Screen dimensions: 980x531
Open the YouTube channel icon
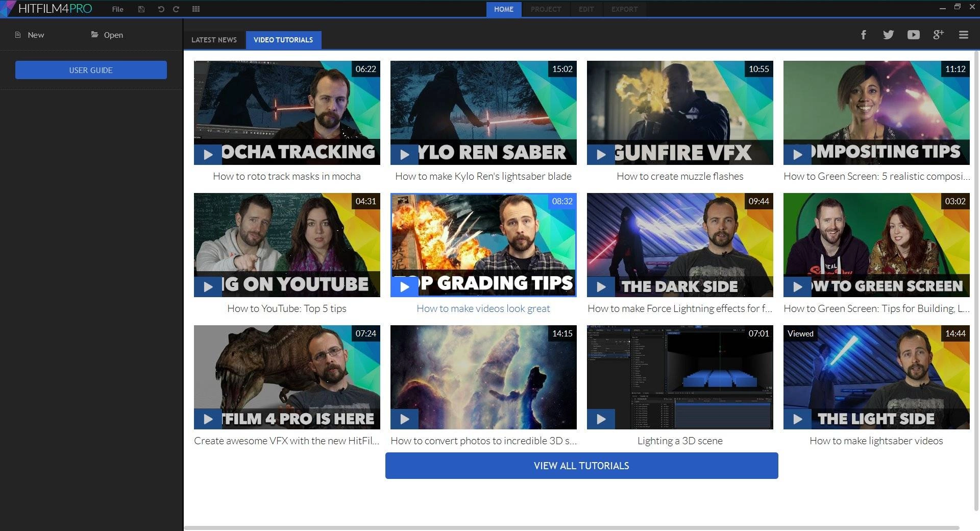pyautogui.click(x=914, y=35)
